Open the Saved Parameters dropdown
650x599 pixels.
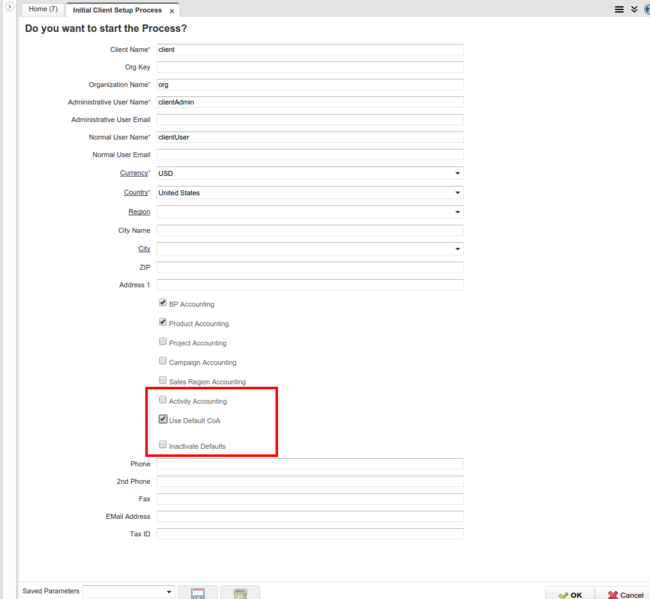168,592
